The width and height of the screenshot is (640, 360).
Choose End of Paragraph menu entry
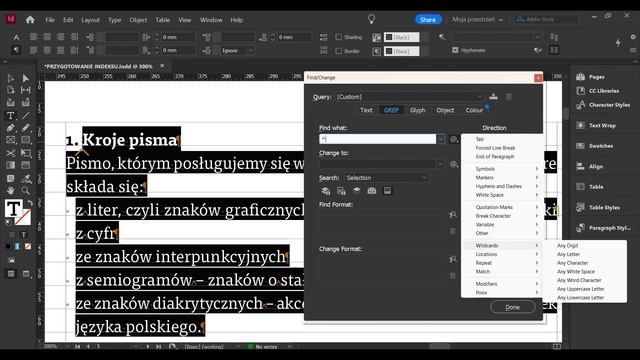pyautogui.click(x=495, y=157)
